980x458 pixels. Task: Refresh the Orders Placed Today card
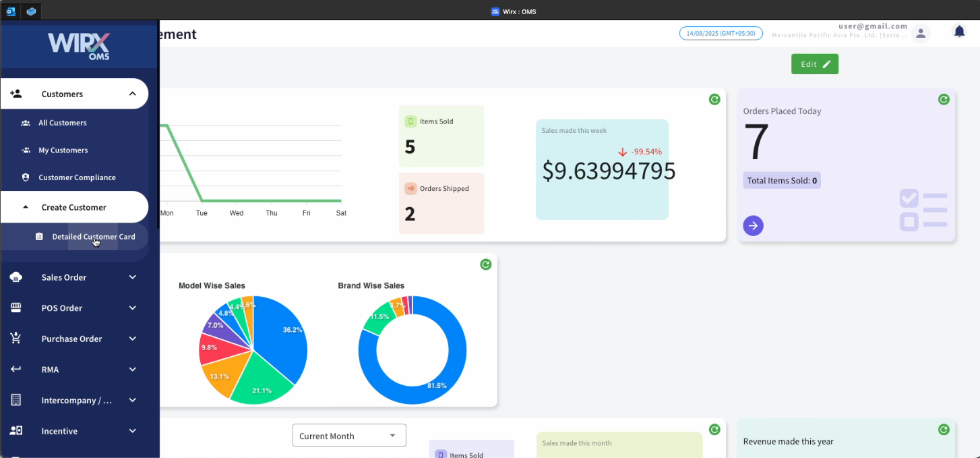pyautogui.click(x=944, y=99)
